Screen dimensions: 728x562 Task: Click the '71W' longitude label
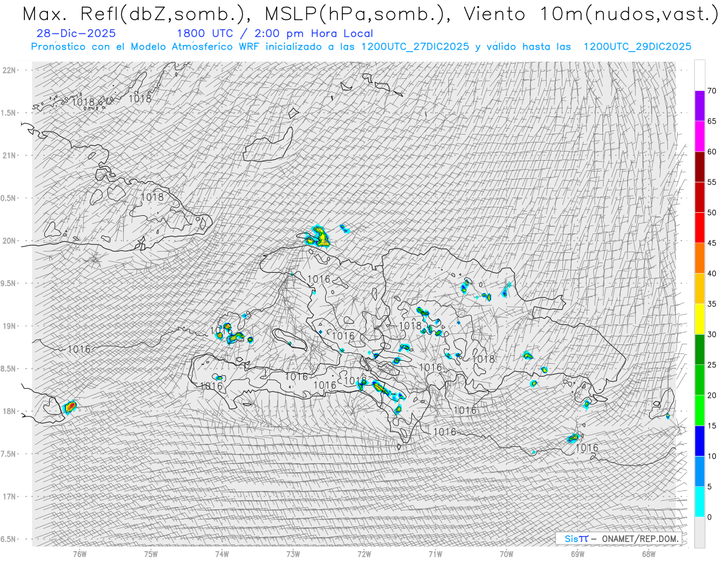(x=435, y=554)
